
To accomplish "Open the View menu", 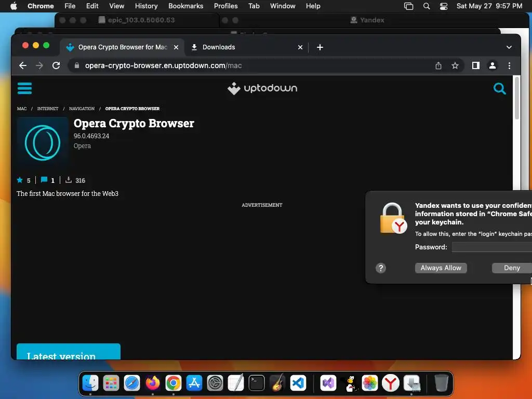I will [x=116, y=6].
